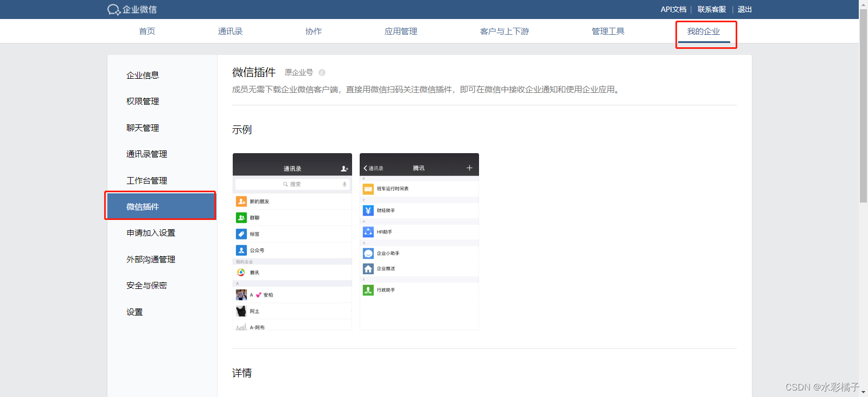Click the 安柏 contact avatar
Screen dimensions: 868x397
(241, 295)
